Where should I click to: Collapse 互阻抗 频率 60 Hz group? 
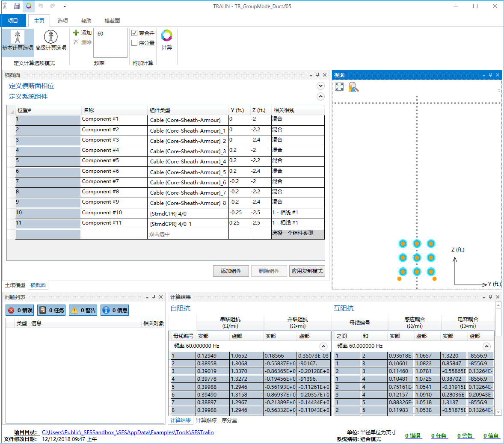click(x=486, y=346)
